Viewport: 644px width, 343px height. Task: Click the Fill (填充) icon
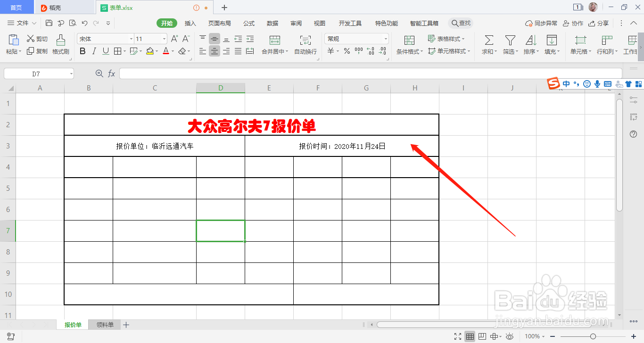(552, 40)
